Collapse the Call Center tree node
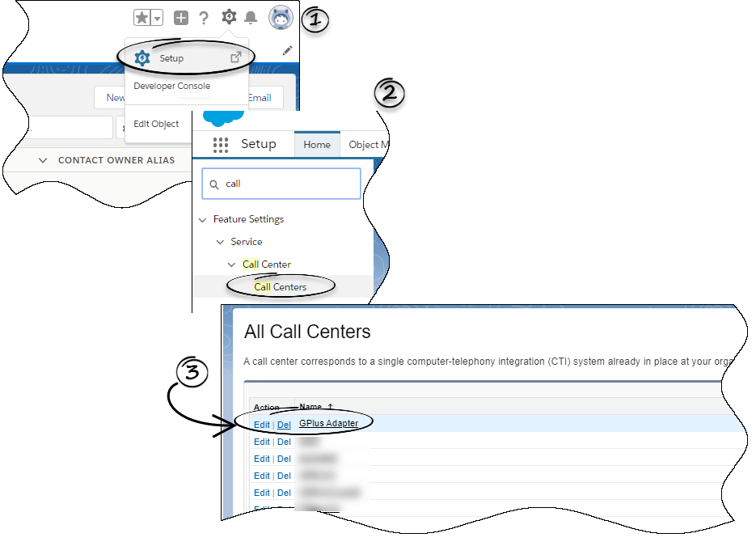The height and width of the screenshot is (546, 756). 231,265
